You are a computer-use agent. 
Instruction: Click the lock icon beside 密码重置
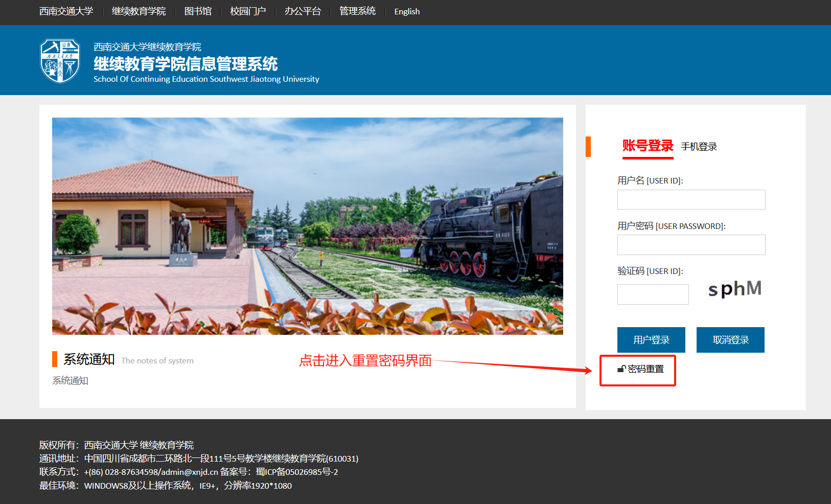coord(621,369)
